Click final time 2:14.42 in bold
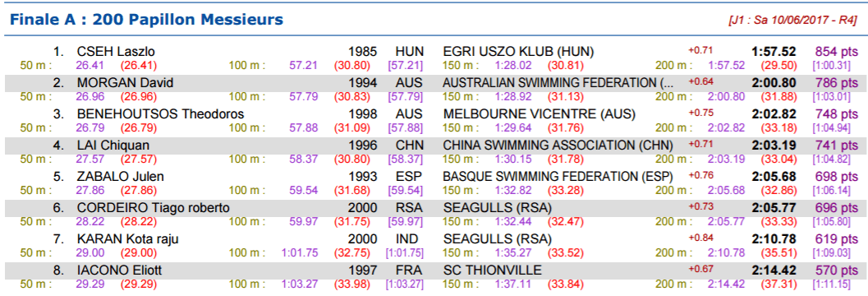This screenshot has height=296, width=868. click(774, 271)
